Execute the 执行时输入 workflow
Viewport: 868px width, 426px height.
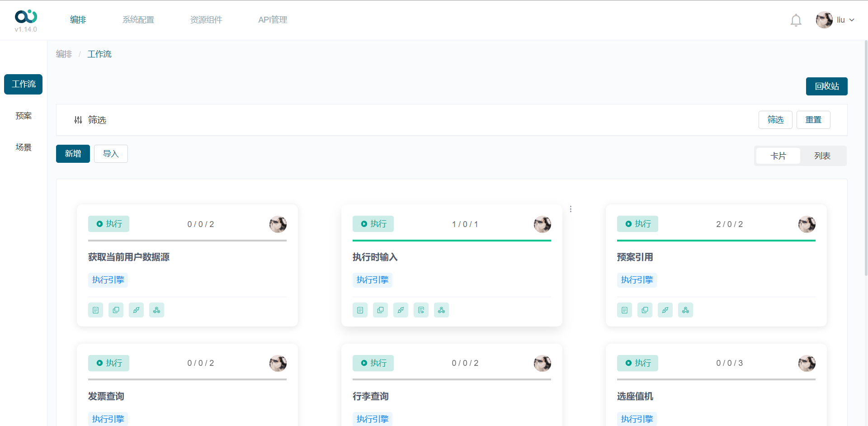click(x=373, y=224)
